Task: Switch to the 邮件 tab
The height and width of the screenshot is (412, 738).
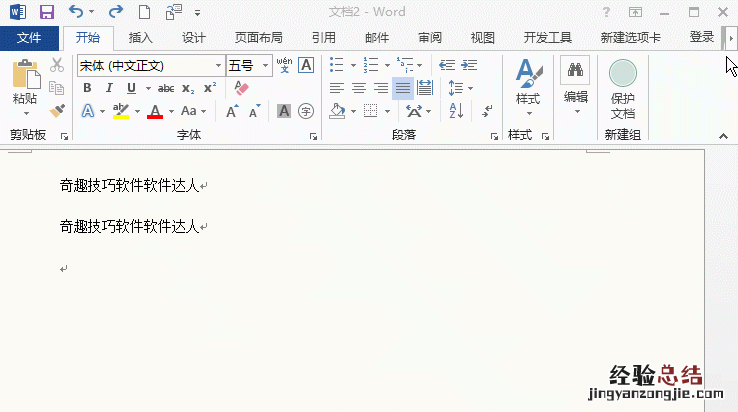Action: coord(377,38)
